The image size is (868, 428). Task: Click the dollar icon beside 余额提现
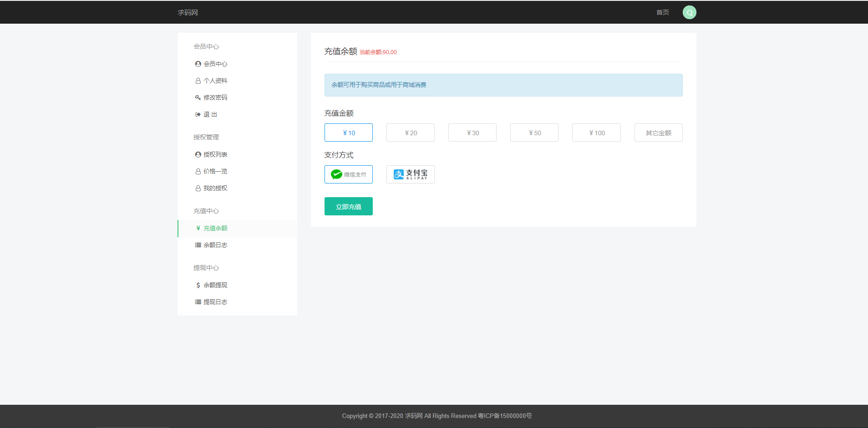tap(198, 285)
